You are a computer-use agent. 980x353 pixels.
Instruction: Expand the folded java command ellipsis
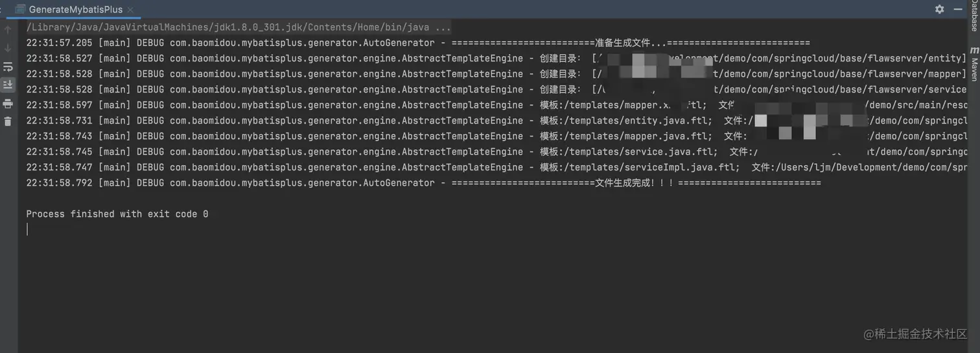tap(443, 28)
